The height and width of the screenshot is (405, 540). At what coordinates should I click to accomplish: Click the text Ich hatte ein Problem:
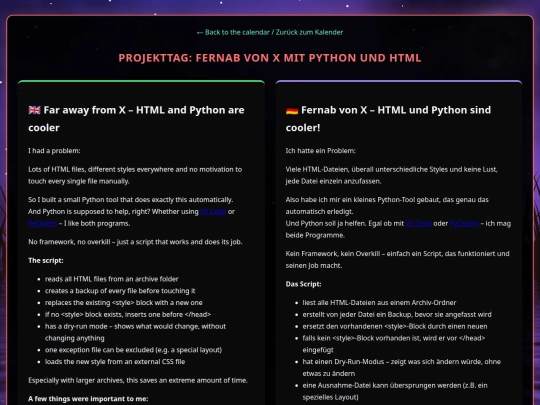321,151
